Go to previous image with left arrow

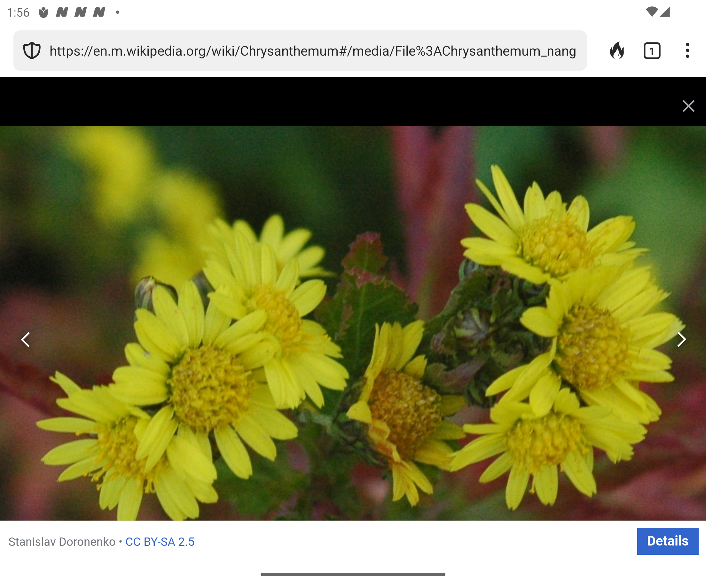[x=26, y=339]
